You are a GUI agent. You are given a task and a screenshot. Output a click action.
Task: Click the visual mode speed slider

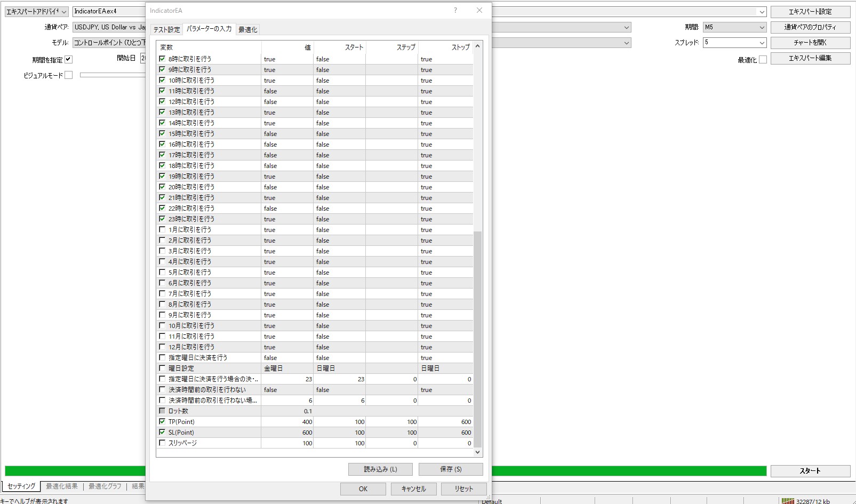113,75
